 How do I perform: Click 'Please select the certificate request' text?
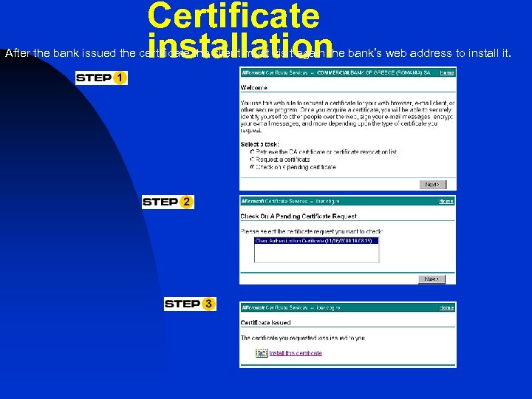(312, 231)
